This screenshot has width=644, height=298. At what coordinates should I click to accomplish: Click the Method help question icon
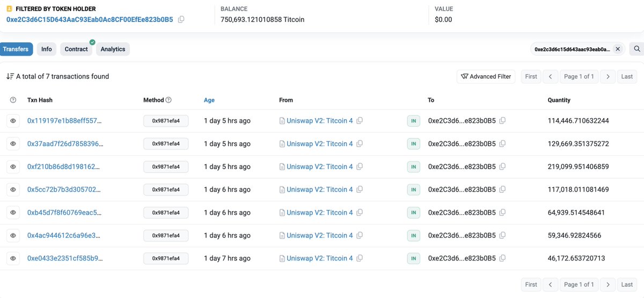[169, 100]
